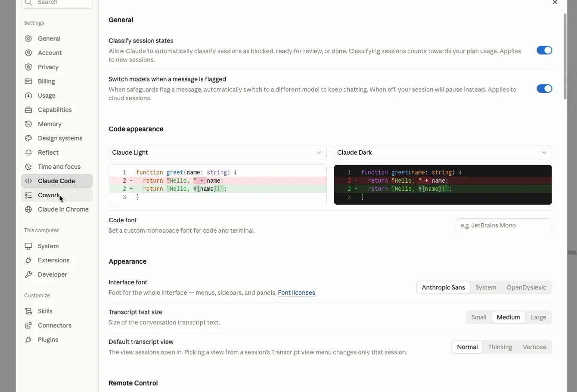Viewport: 577px width, 392px height.
Task: Click the Skills icon in Customize
Action: 28,311
